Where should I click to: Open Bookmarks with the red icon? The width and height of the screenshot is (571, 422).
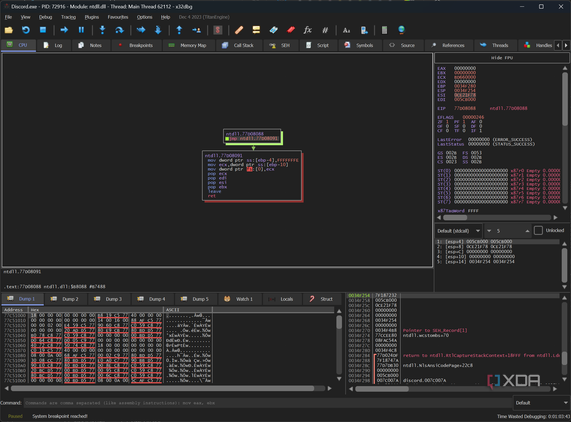coord(291,30)
